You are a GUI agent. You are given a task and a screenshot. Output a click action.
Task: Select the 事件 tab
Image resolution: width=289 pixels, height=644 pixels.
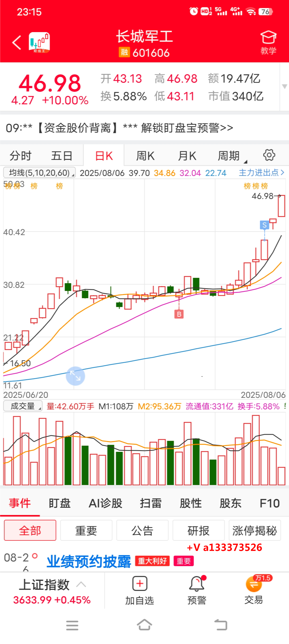point(20,503)
